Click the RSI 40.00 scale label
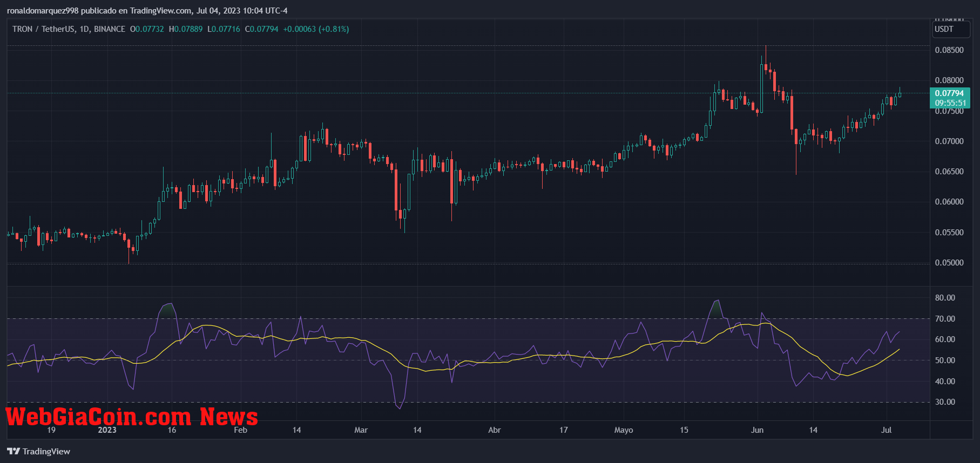Image resolution: width=980 pixels, height=463 pixels. tap(945, 382)
